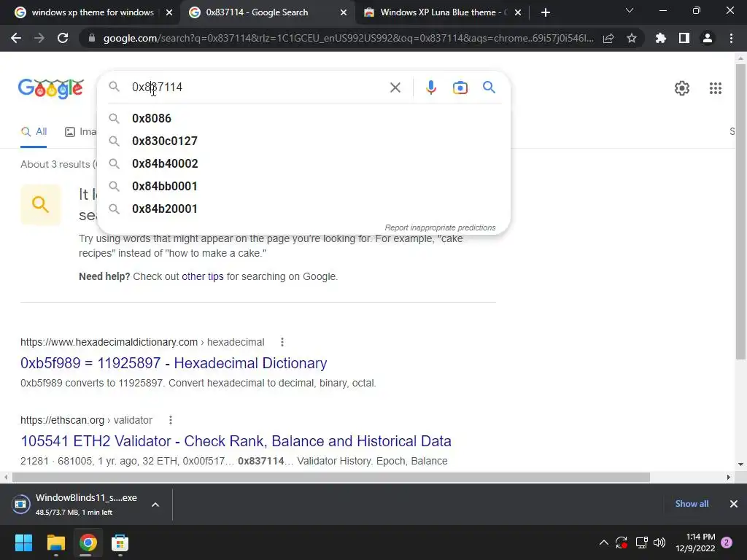Open the other tips link
747x560 pixels.
tap(203, 276)
